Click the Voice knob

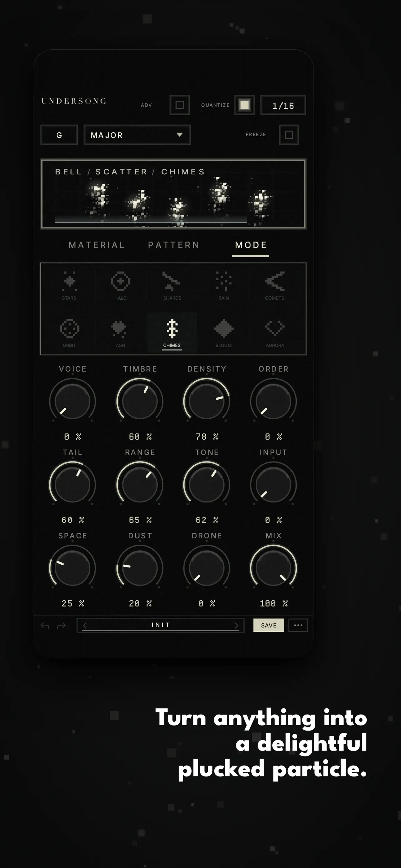tap(73, 401)
